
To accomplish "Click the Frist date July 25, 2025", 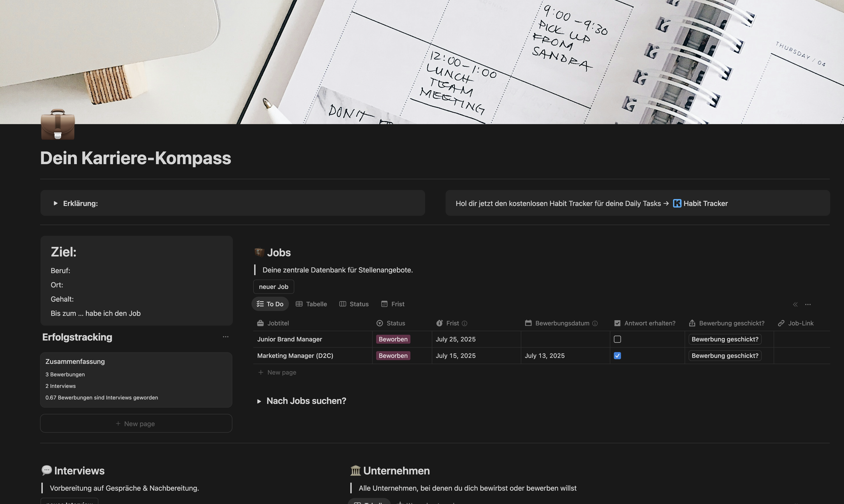I will pos(456,339).
